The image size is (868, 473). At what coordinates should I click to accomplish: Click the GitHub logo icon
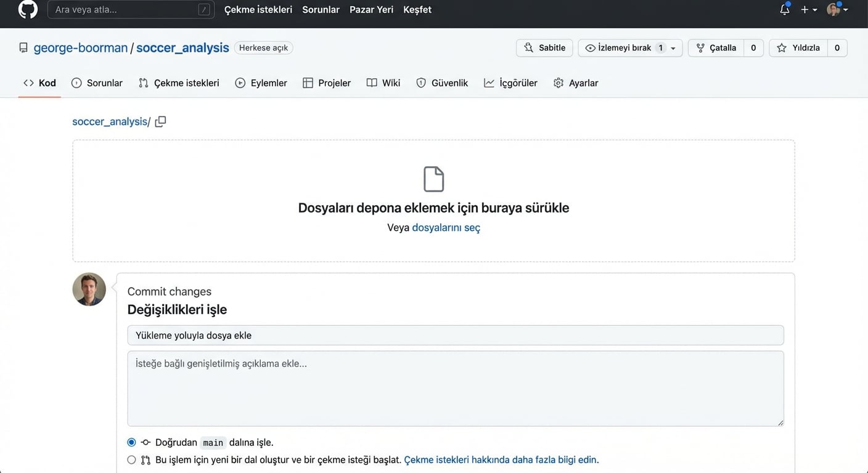pos(27,9)
